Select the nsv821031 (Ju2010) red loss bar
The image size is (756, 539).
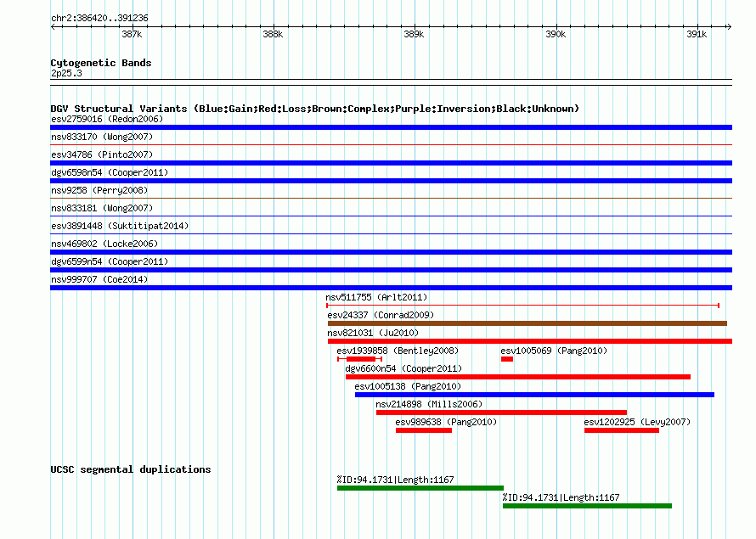pos(530,341)
